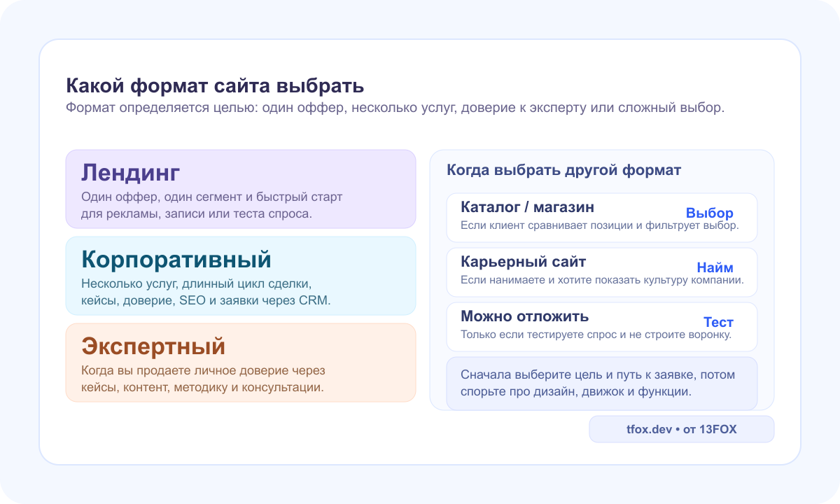Click the tfox.dev • от 13FOX badge
The image size is (840, 504).
(682, 428)
